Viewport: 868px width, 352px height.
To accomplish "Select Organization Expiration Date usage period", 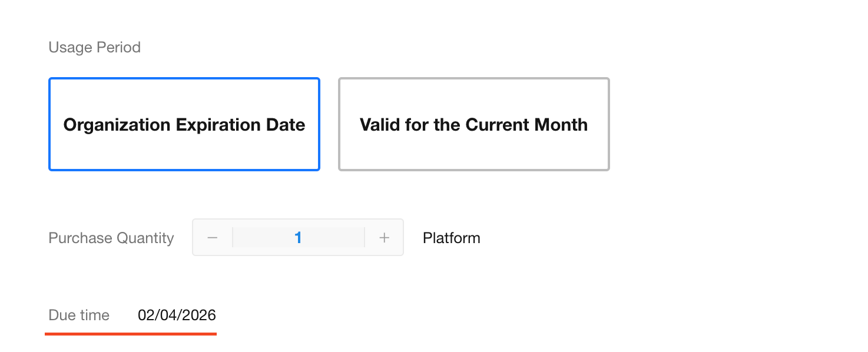I will click(x=184, y=124).
